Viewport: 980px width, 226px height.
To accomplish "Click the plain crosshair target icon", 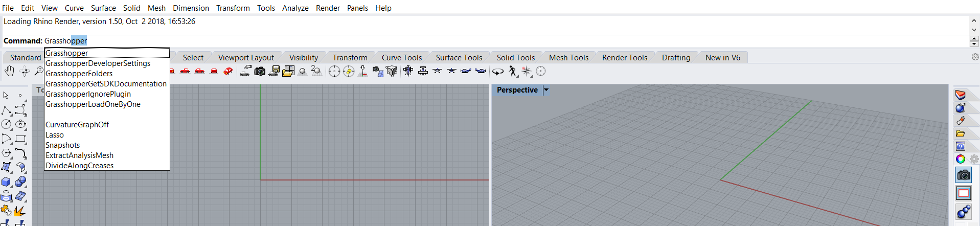I will [x=334, y=72].
